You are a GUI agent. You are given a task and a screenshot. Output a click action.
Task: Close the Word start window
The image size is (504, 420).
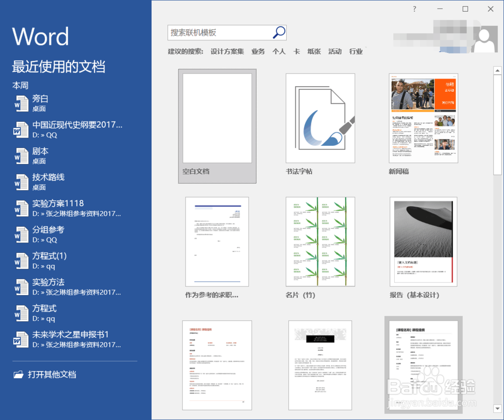[x=490, y=9]
